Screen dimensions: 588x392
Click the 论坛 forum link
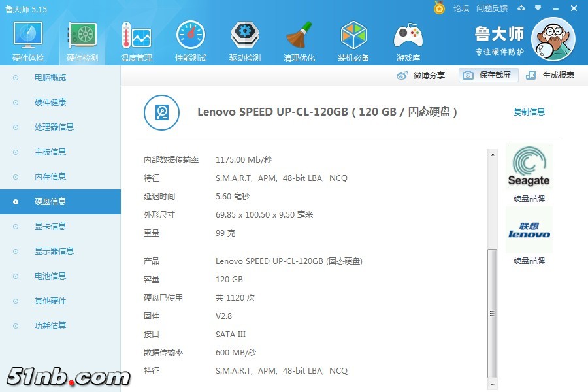pos(461,8)
